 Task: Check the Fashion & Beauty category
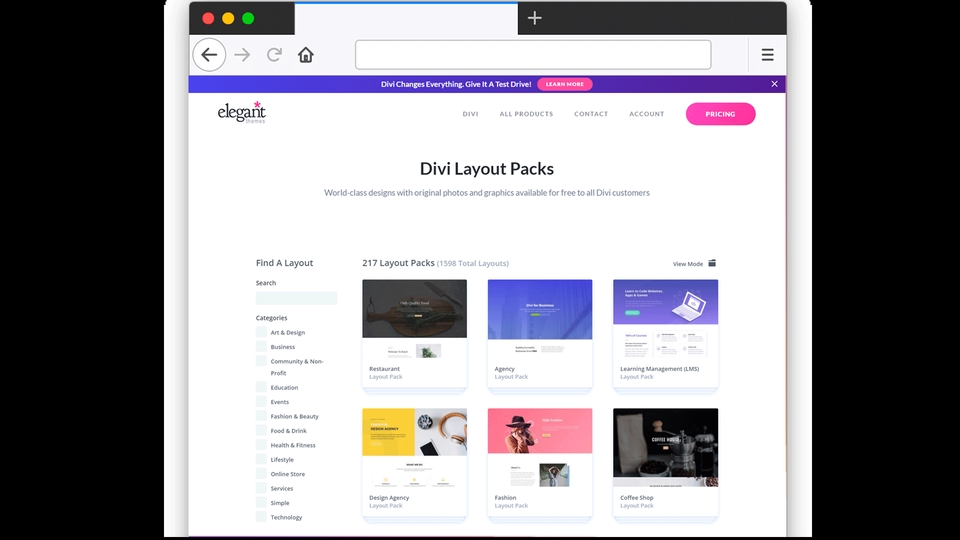point(261,416)
